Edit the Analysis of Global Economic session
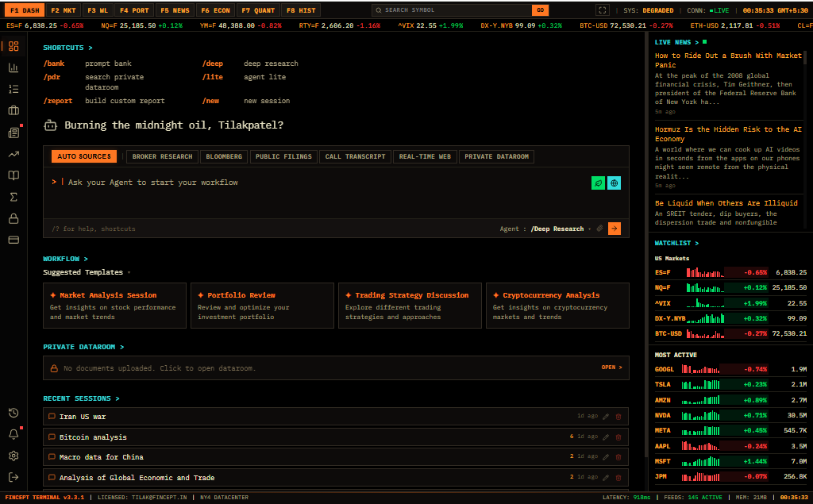Image resolution: width=813 pixels, height=504 pixels. click(606, 478)
